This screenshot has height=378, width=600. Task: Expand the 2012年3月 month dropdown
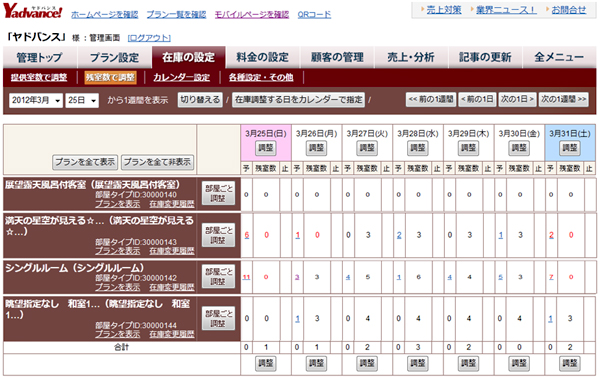[36, 101]
